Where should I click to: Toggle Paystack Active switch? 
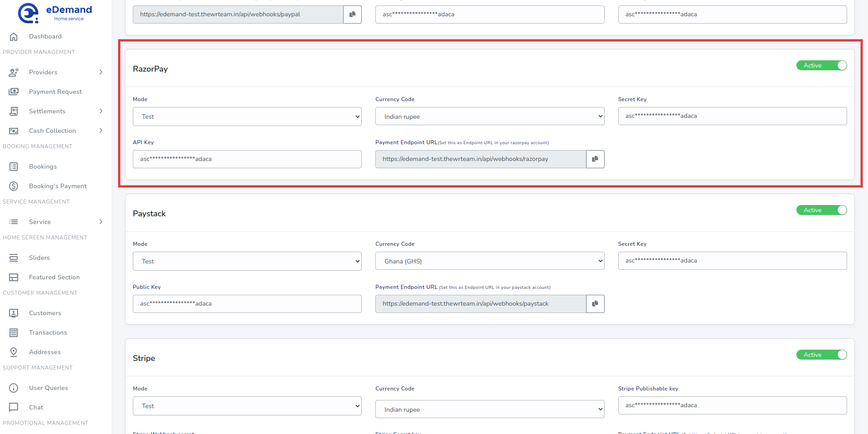click(x=821, y=210)
